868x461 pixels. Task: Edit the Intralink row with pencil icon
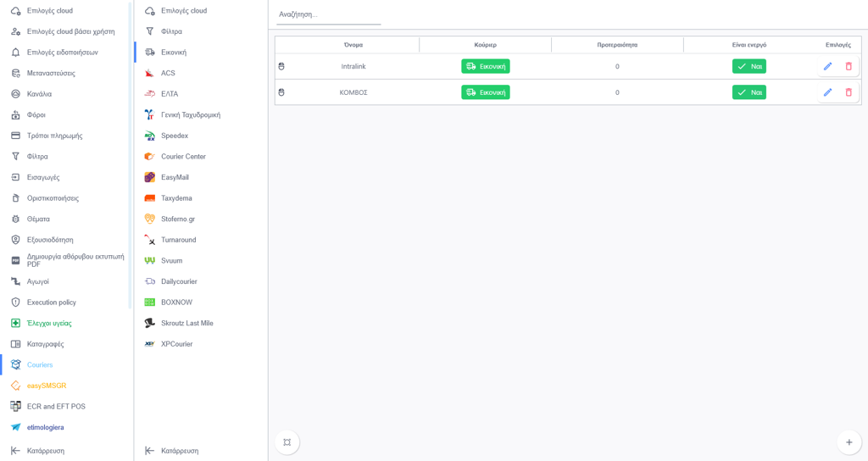tap(827, 66)
